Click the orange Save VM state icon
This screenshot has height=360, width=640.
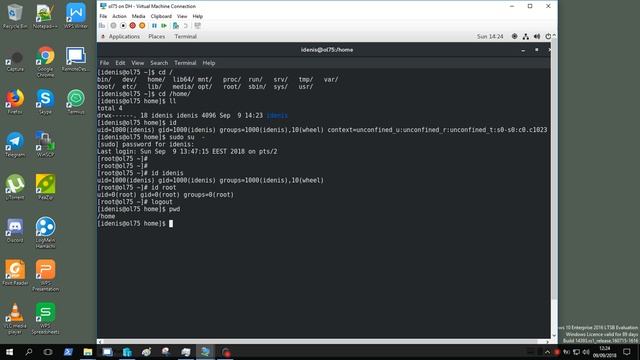[x=142, y=26]
